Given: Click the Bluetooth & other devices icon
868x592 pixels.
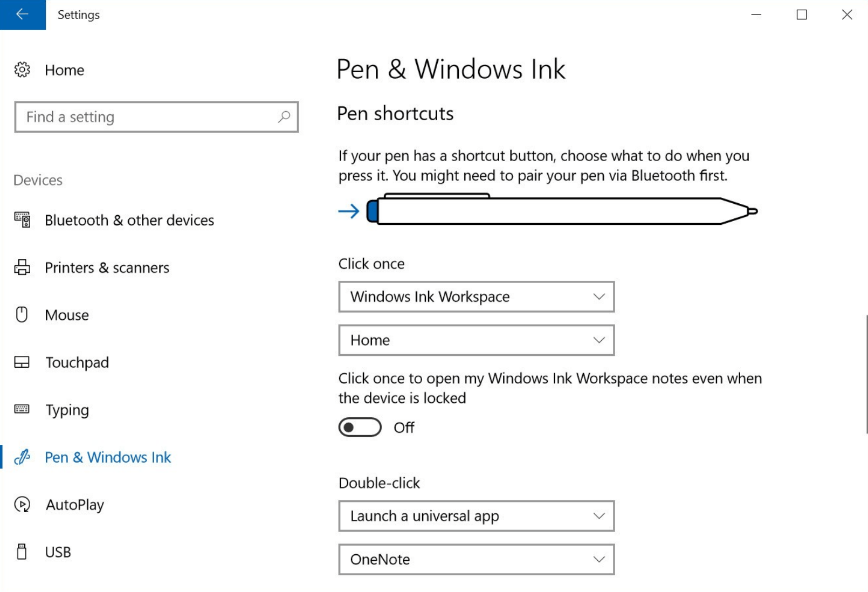Looking at the screenshot, I should point(22,220).
